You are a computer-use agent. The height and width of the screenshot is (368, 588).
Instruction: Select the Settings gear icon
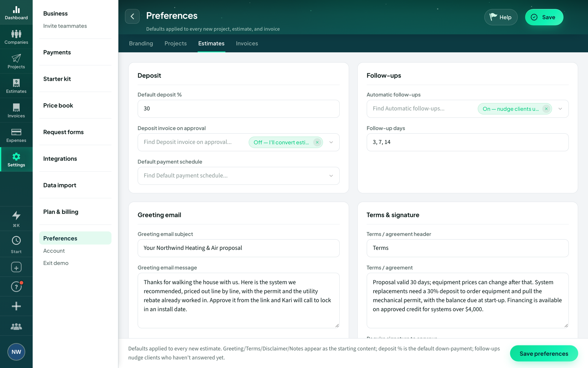pyautogui.click(x=16, y=160)
